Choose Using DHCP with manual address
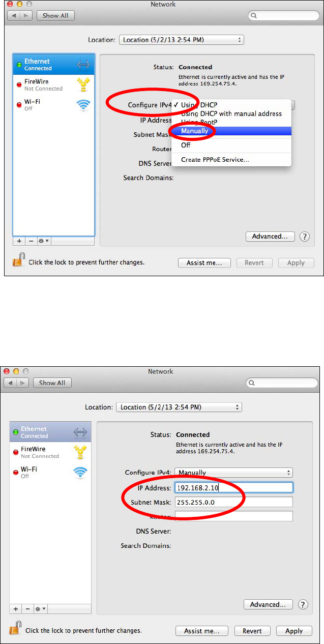 (231, 113)
